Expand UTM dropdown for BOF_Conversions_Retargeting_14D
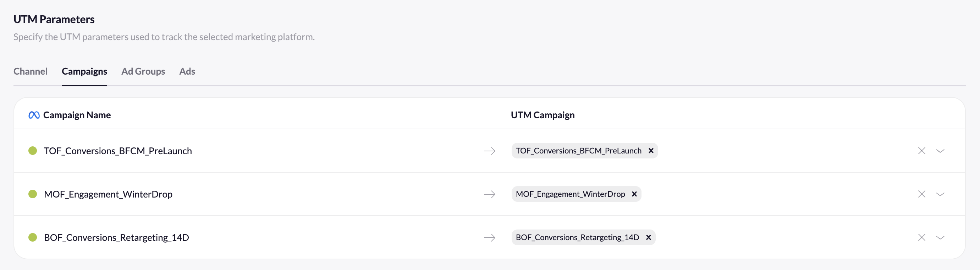 coord(940,238)
